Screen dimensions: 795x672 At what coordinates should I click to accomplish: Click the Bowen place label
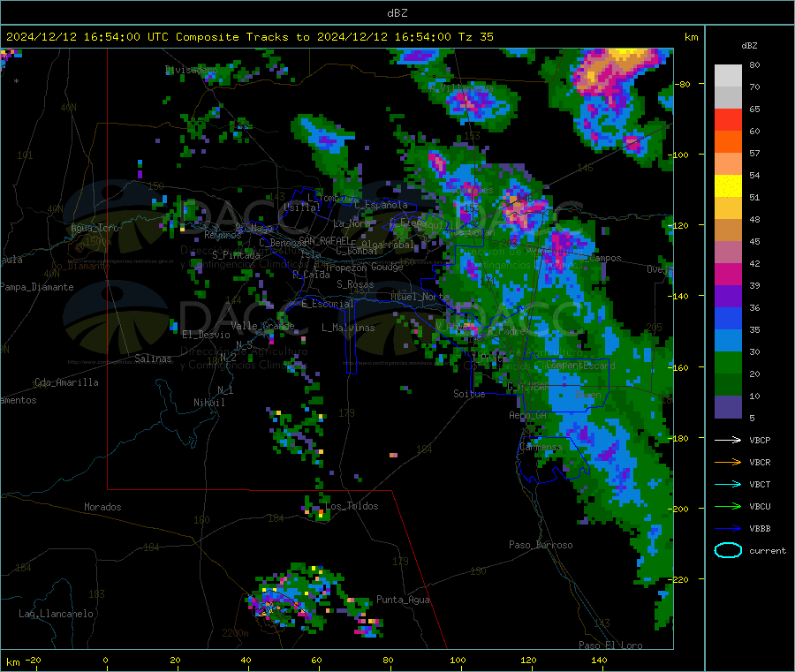point(588,394)
